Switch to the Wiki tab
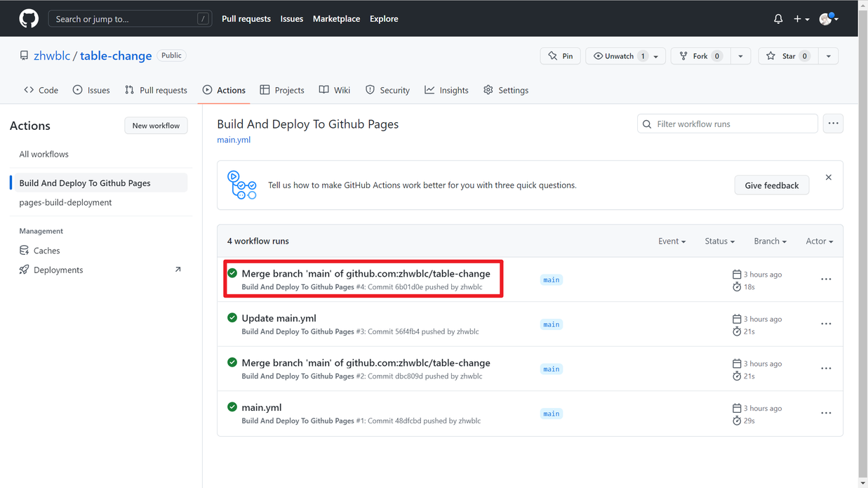 tap(335, 90)
